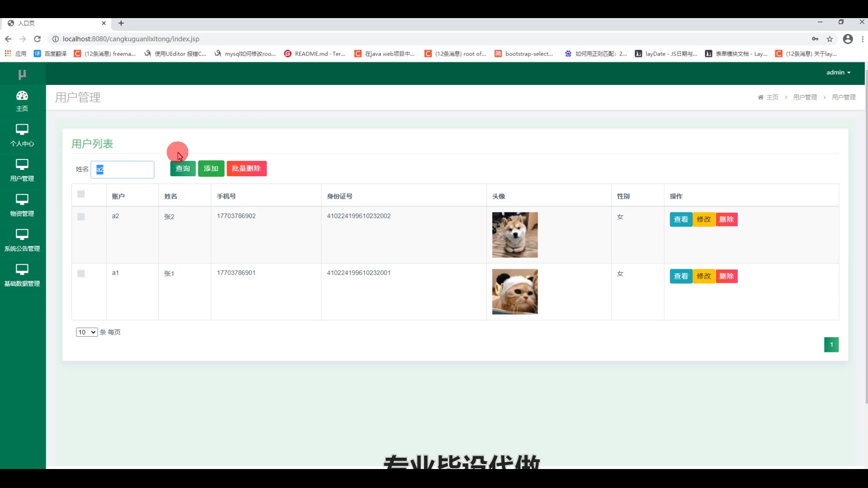Open Chrome profile avatar icon

click(848, 39)
